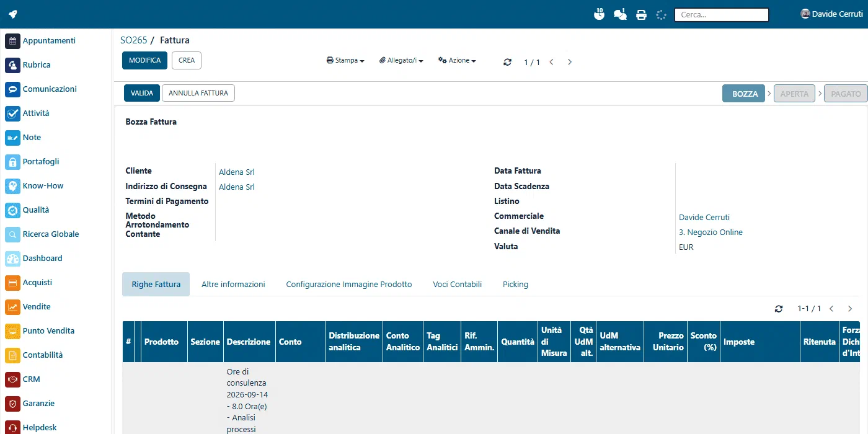Click ANNULLA FATTURA button

[x=198, y=93]
